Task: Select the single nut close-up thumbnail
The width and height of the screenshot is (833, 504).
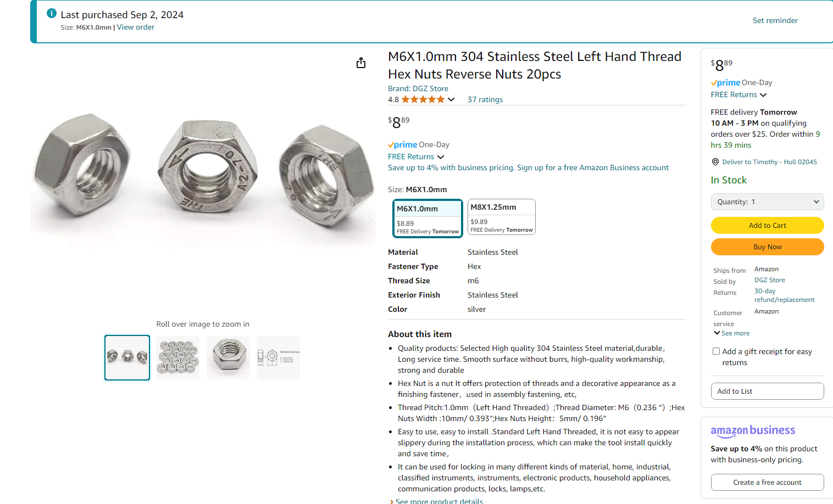Action: click(x=228, y=357)
